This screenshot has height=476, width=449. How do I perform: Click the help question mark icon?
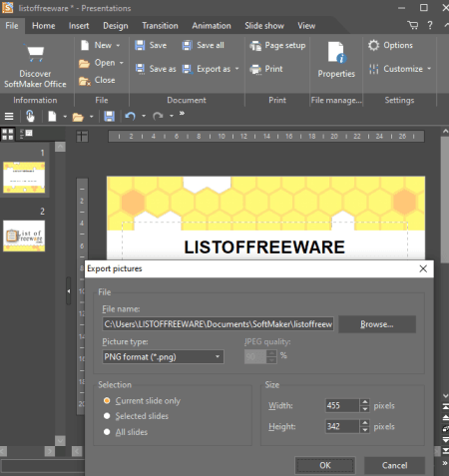pos(430,25)
